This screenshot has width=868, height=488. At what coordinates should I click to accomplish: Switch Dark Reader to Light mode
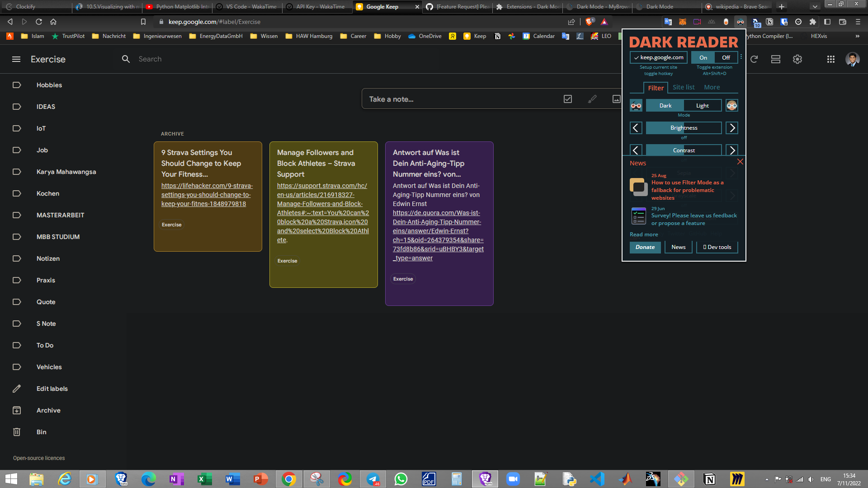pyautogui.click(x=703, y=105)
